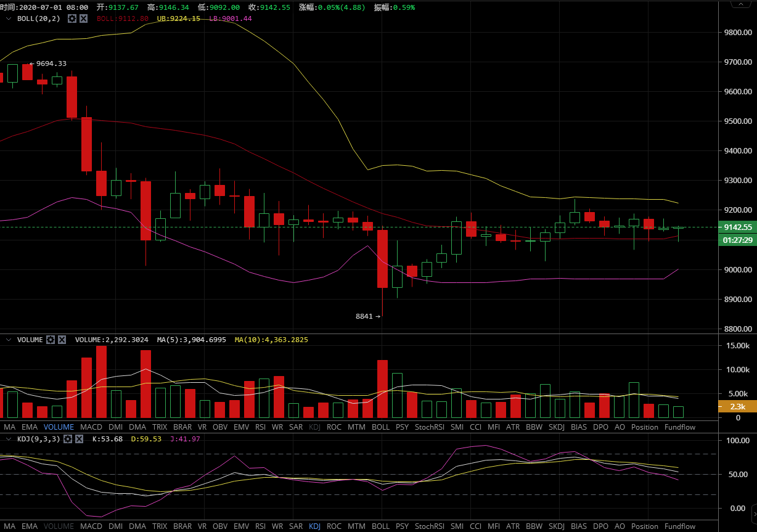The width and height of the screenshot is (757, 532).
Task: Collapse the VOLUME panel chevron
Action: pyautogui.click(x=9, y=340)
